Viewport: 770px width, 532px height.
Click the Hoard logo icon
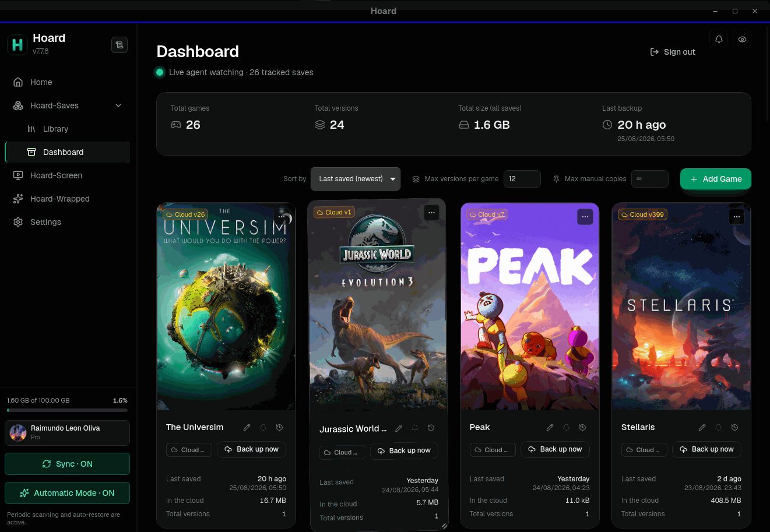[17, 44]
